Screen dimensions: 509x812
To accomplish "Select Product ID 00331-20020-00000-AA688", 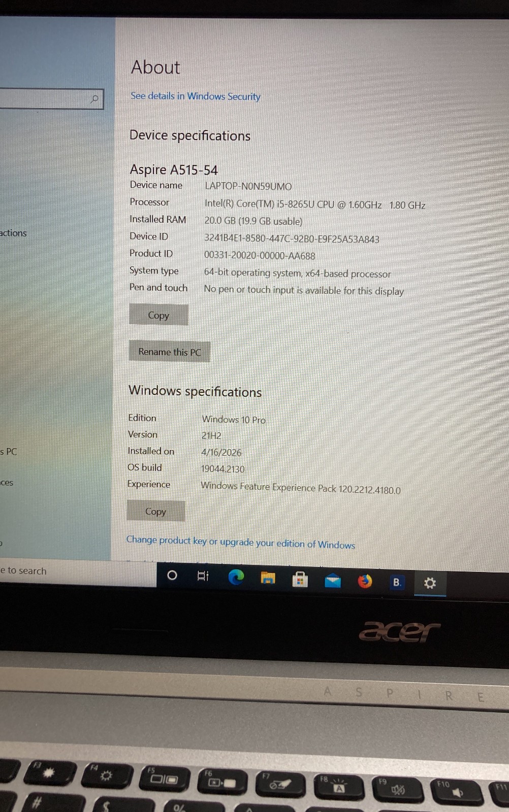I will pyautogui.click(x=260, y=256).
